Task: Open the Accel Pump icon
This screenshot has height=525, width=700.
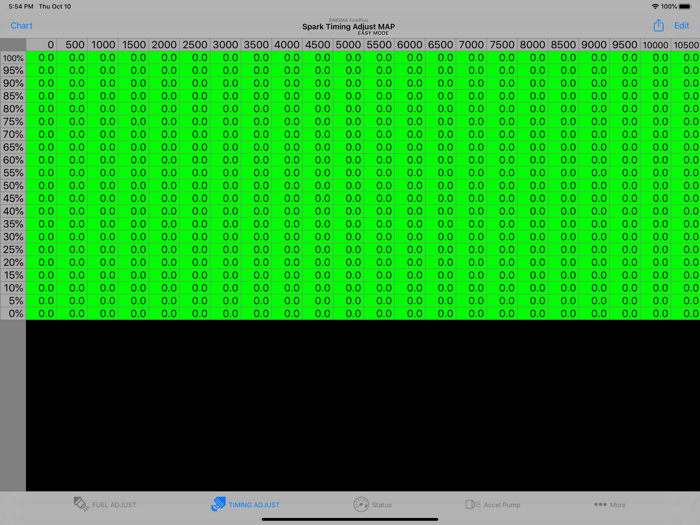Action: click(x=472, y=504)
